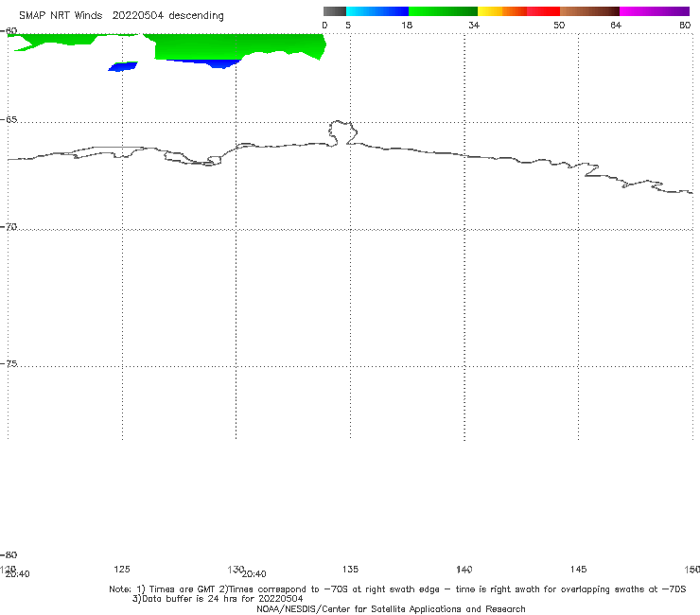
Task: Click the "-70" latitude label
Action: point(9,227)
